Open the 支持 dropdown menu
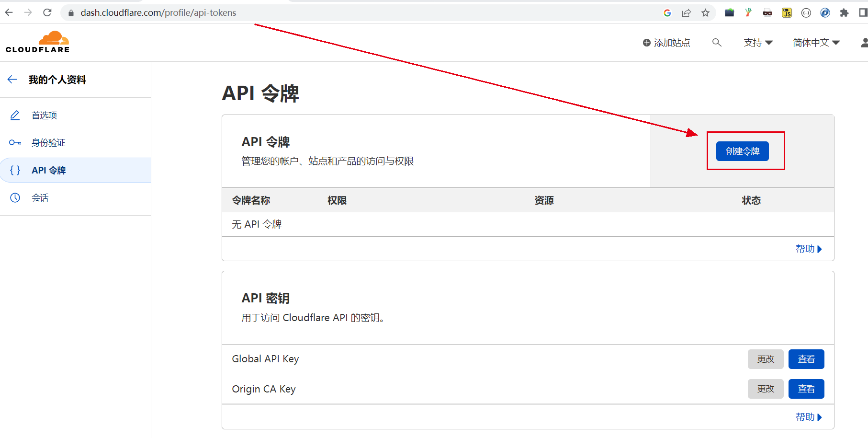The image size is (868, 438). [x=758, y=43]
